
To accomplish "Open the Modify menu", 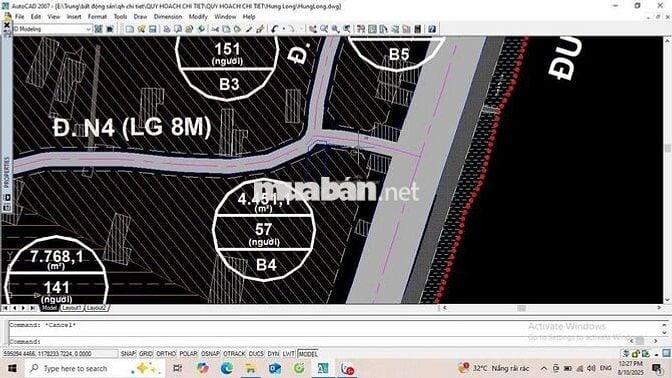I will (198, 17).
